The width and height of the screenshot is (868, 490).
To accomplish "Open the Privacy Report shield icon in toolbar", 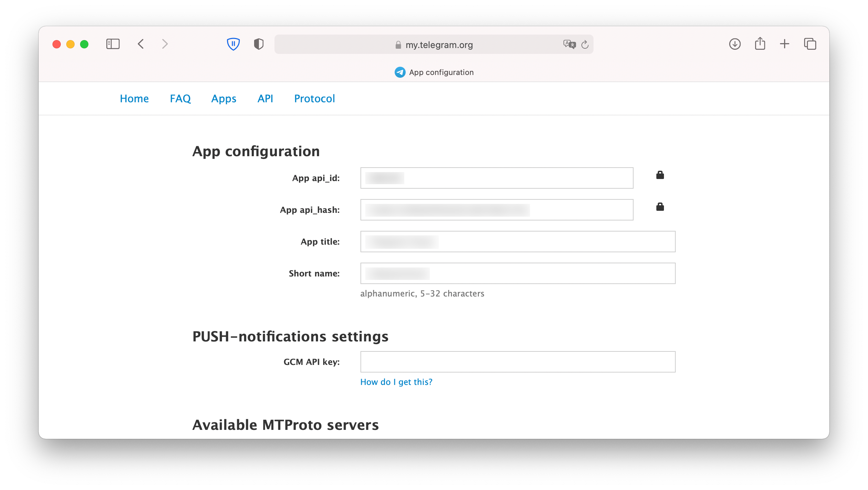I will pyautogui.click(x=258, y=44).
